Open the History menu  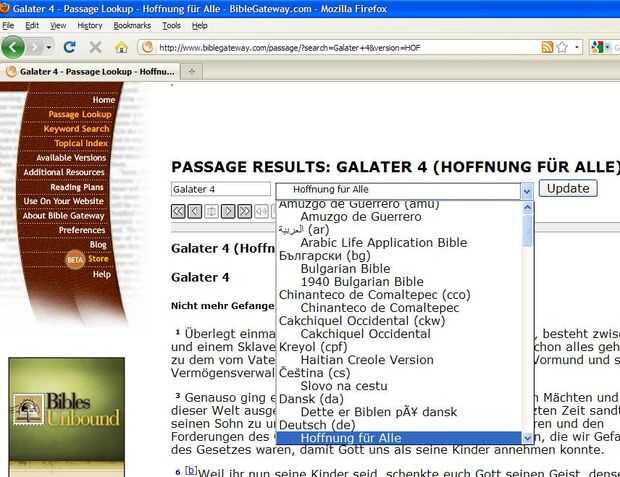tap(90, 25)
